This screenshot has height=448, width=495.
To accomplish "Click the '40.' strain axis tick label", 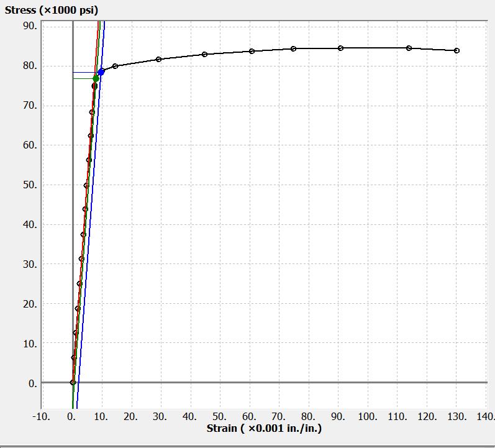I will pyautogui.click(x=189, y=416).
